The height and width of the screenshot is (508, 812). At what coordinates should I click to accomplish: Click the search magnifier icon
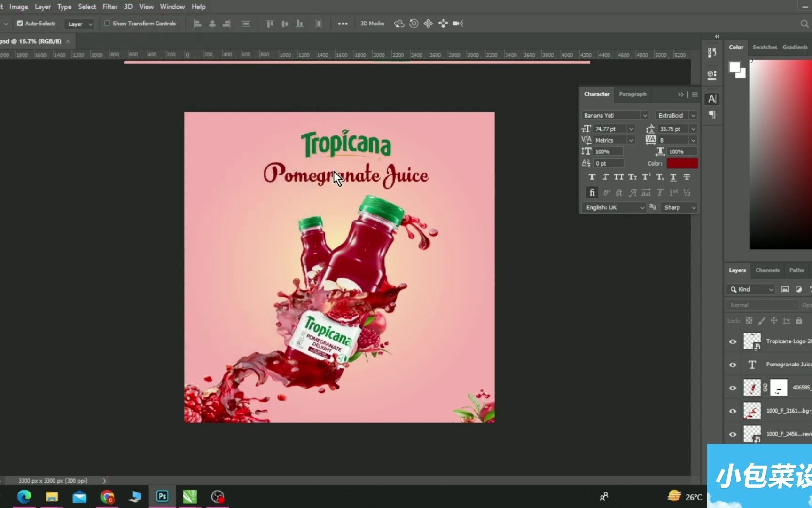pos(804,24)
